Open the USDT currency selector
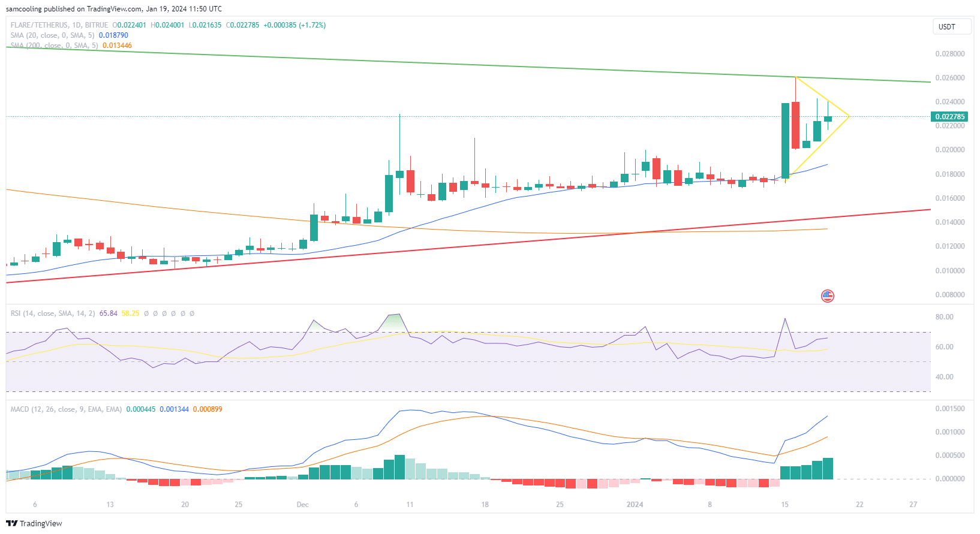 [x=952, y=26]
